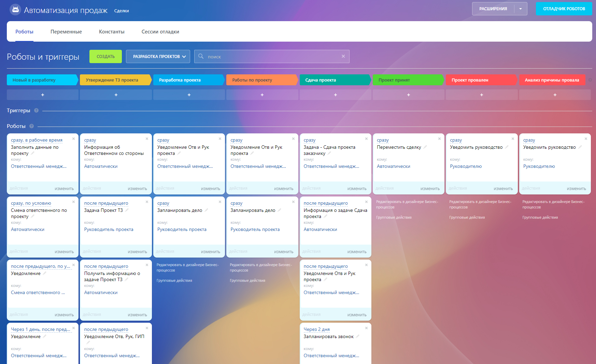The image size is (596, 364).
Task: Click изменить on Заполнить данные по проекту robot
Action: pyautogui.click(x=64, y=188)
